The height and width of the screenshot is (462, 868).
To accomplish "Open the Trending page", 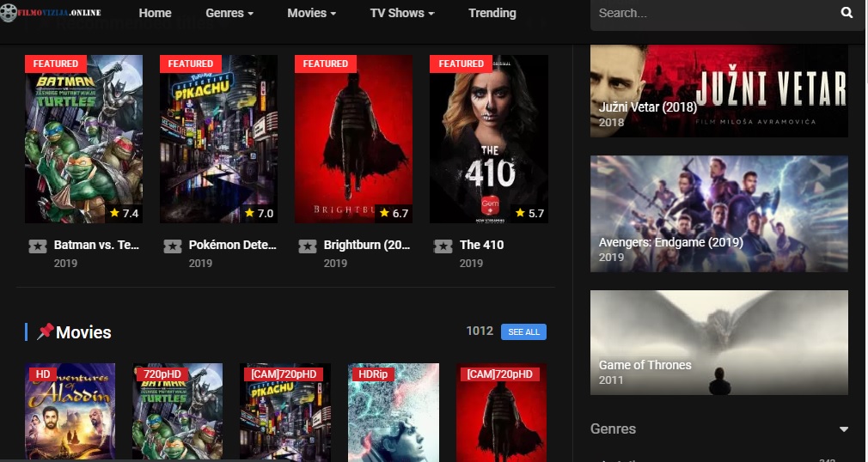I will coord(492,13).
